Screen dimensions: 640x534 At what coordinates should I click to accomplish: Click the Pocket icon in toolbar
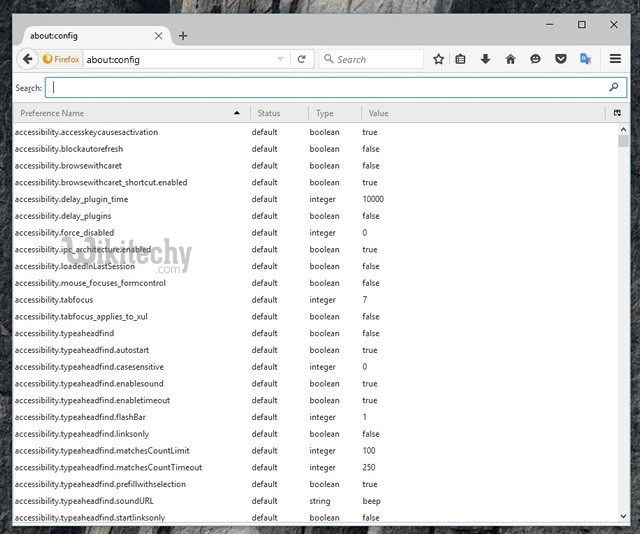pyautogui.click(x=560, y=59)
